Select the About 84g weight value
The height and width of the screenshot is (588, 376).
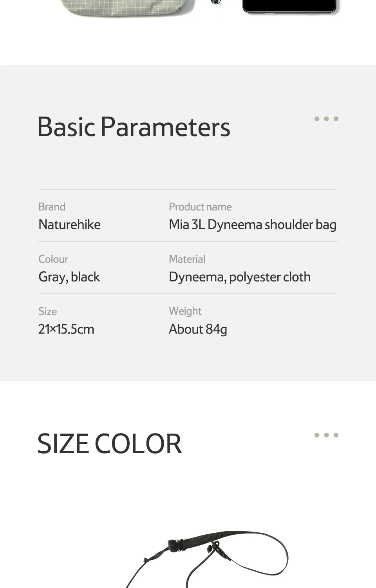click(198, 329)
